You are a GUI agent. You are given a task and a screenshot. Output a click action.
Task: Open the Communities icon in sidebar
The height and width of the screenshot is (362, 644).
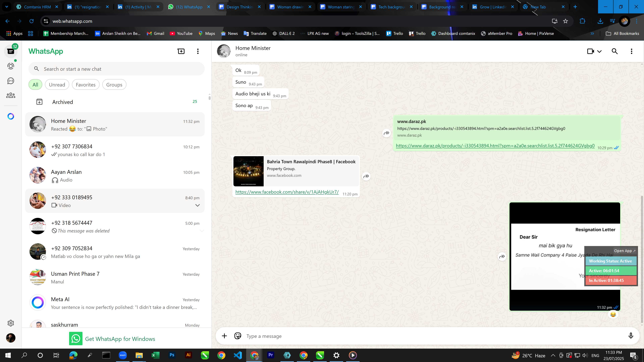point(11,95)
